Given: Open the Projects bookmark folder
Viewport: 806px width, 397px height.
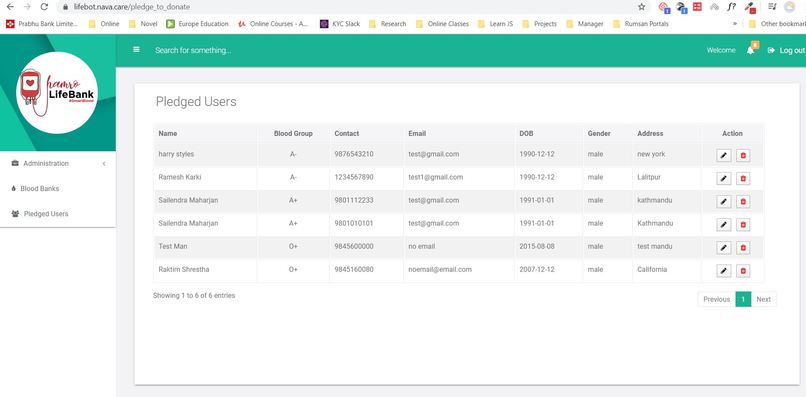Looking at the screenshot, I should (x=539, y=24).
